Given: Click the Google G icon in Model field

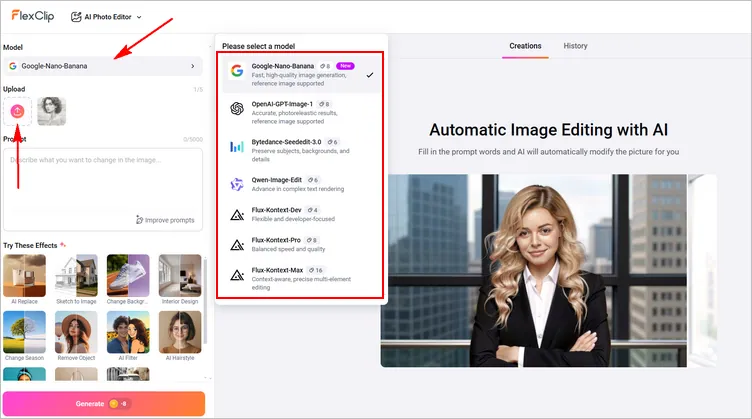Looking at the screenshot, I should 13,66.
